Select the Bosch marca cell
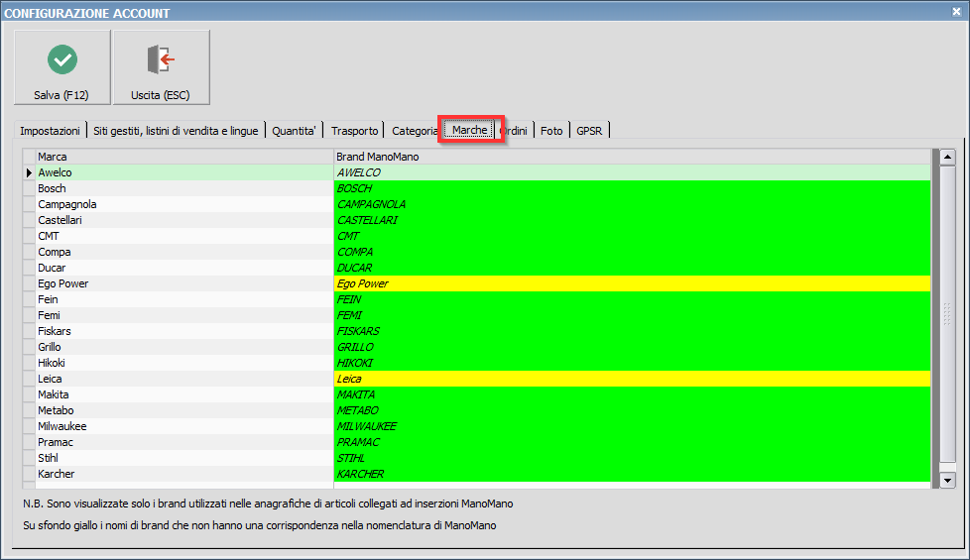970x560 pixels. (184, 188)
